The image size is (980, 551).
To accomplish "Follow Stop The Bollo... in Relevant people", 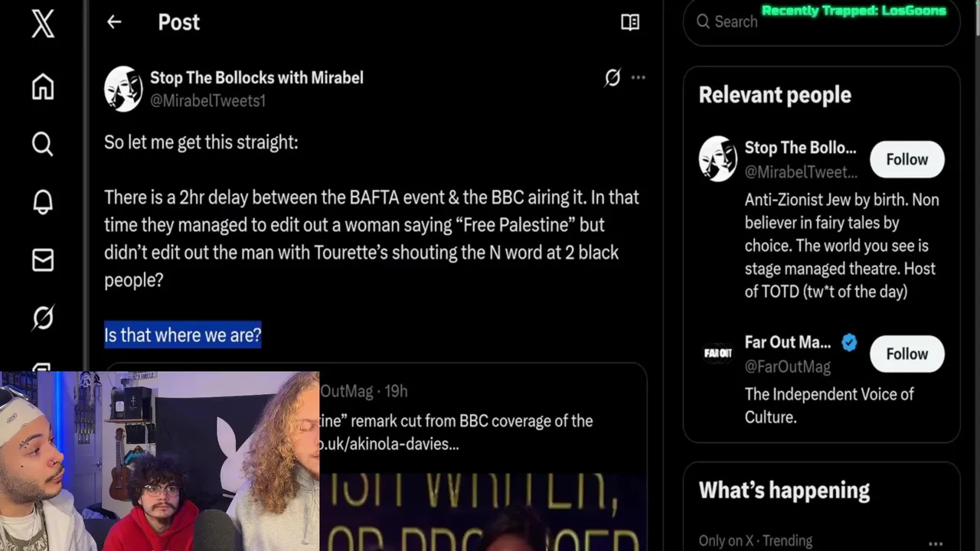I will pyautogui.click(x=907, y=159).
